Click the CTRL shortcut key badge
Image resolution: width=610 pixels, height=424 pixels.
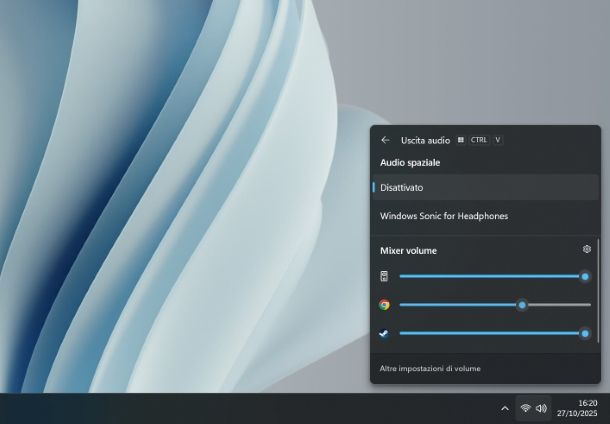click(x=479, y=140)
